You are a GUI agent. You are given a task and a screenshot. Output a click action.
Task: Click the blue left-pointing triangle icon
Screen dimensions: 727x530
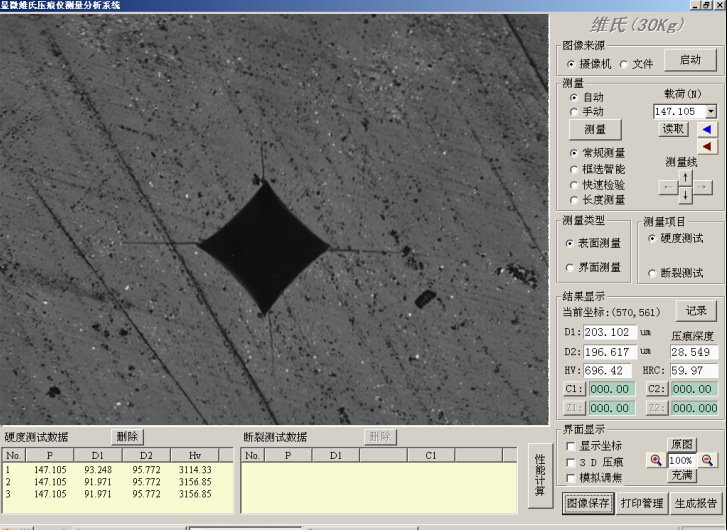coord(707,129)
